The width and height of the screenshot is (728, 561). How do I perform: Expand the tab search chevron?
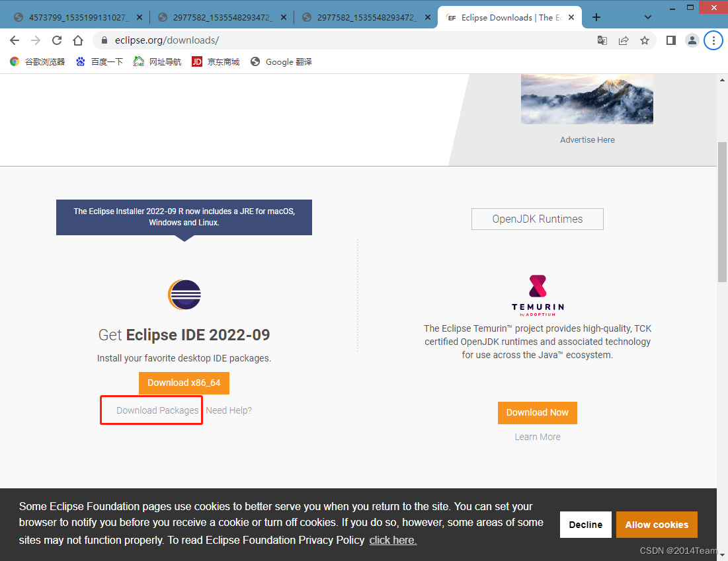[647, 17]
